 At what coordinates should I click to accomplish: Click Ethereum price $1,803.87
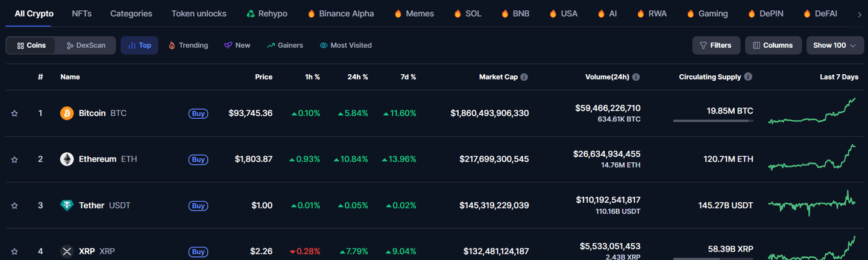pyautogui.click(x=253, y=159)
